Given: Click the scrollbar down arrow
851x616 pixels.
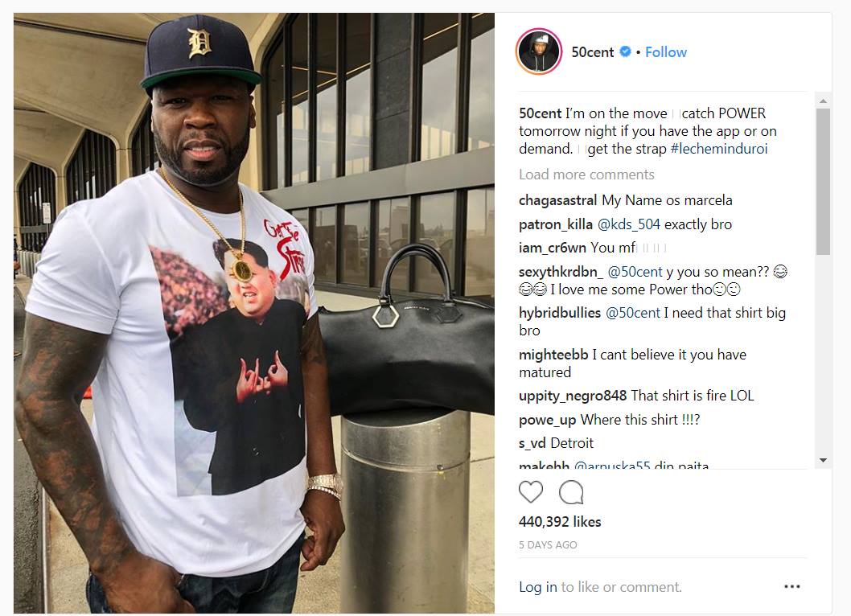Looking at the screenshot, I should tap(823, 460).
